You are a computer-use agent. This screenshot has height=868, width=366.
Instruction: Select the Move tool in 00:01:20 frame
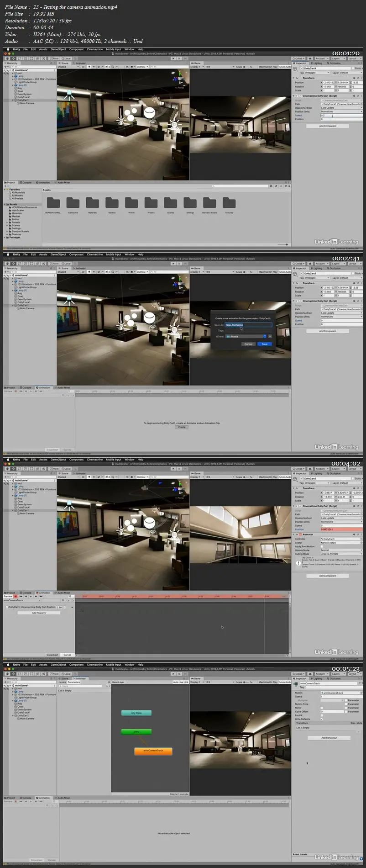click(14, 58)
